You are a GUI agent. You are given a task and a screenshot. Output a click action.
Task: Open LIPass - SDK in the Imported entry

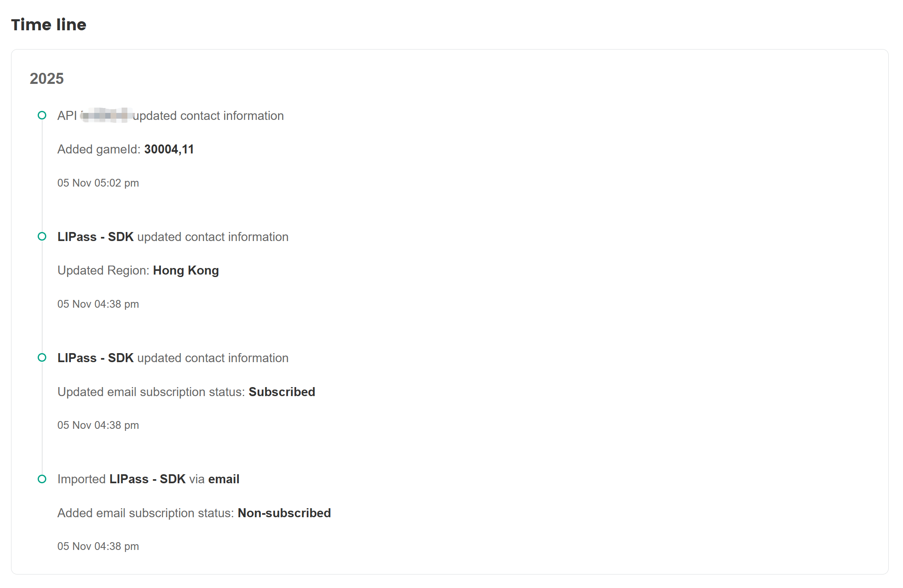[x=147, y=479]
